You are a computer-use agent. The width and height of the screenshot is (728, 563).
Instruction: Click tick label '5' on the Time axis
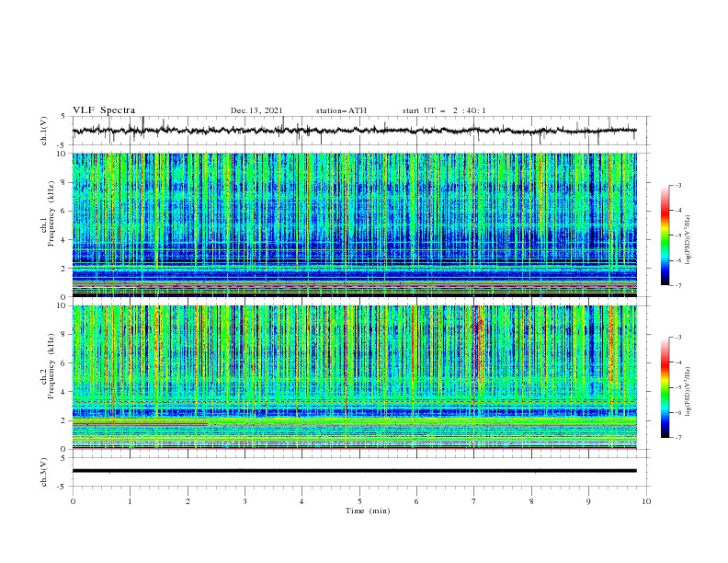pos(359,501)
